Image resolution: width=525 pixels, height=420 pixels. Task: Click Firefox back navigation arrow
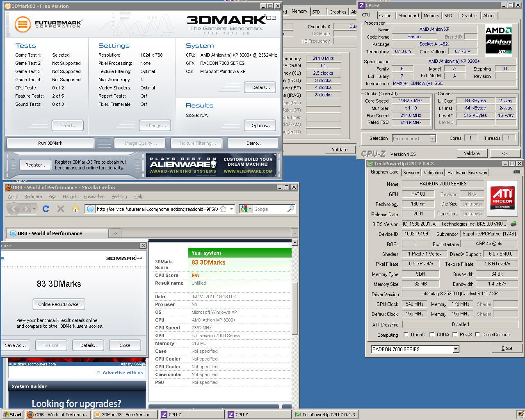pos(14,209)
